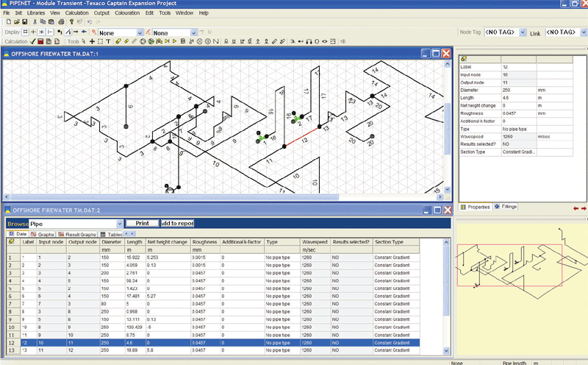Click the Paste clipboard icon
Viewport: 588px width, 365px height.
click(51, 22)
